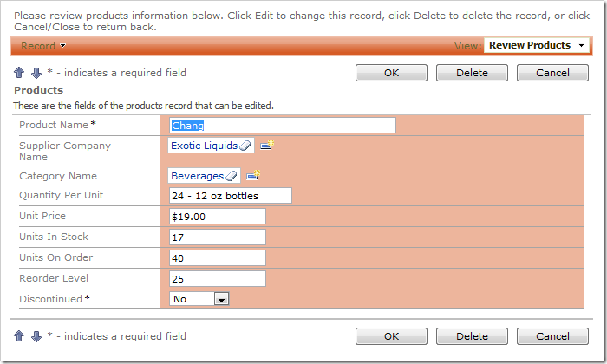
Task: Create new category using the new-item icon
Action: point(253,176)
